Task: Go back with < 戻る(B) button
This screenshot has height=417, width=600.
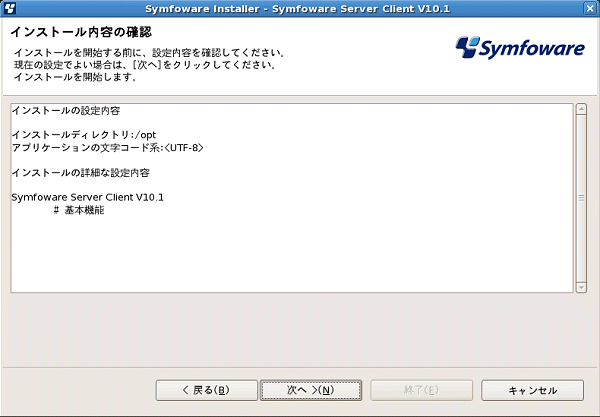Action: [207, 390]
